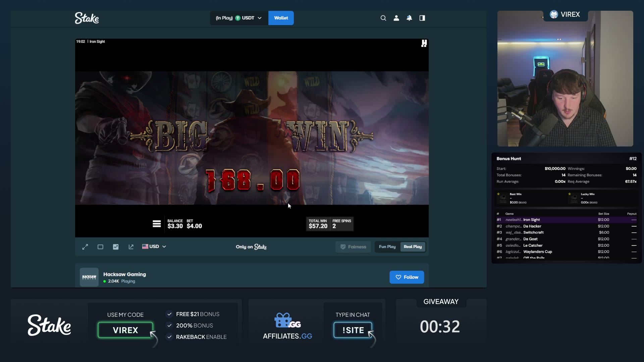The image size is (644, 362).
Task: Click the AFFILIATES.GG logo
Action: (x=287, y=326)
